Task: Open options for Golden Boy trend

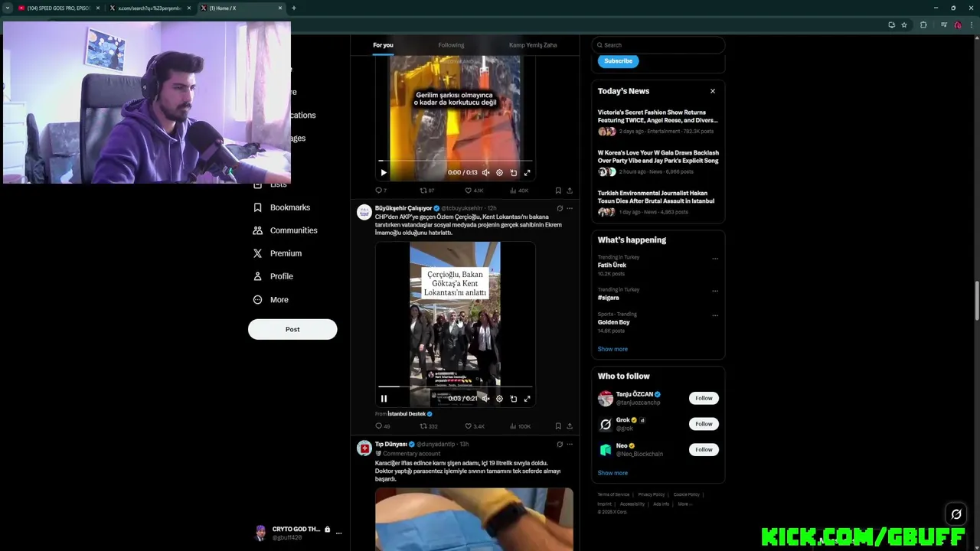Action: click(x=715, y=315)
